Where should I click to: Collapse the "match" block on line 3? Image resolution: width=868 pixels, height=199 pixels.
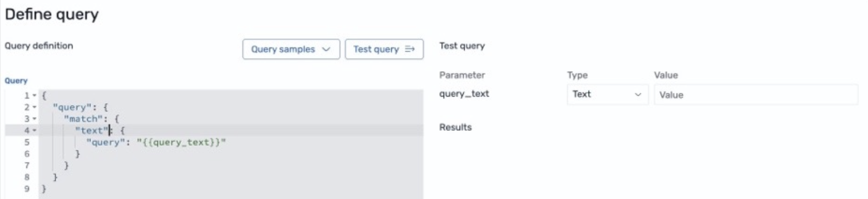(x=34, y=119)
